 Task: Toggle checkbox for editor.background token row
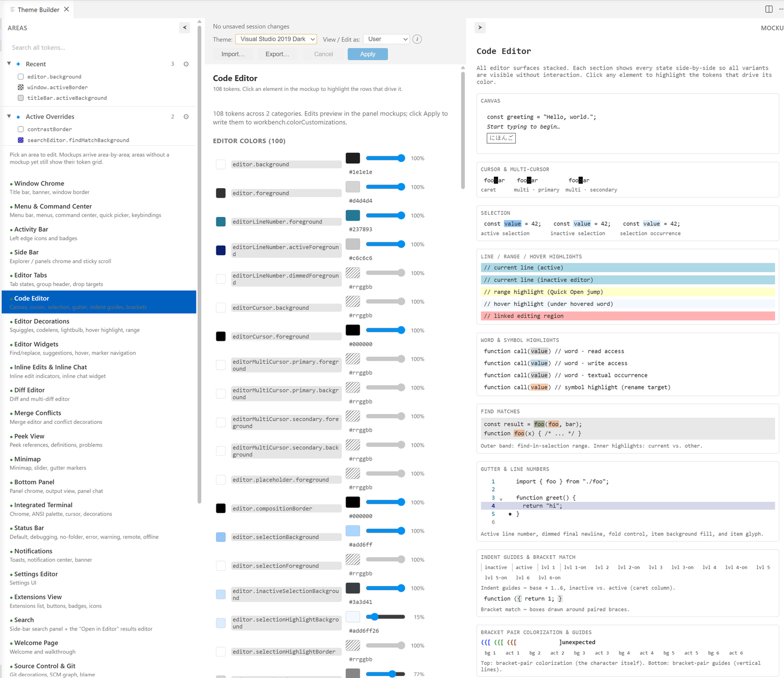point(221,164)
